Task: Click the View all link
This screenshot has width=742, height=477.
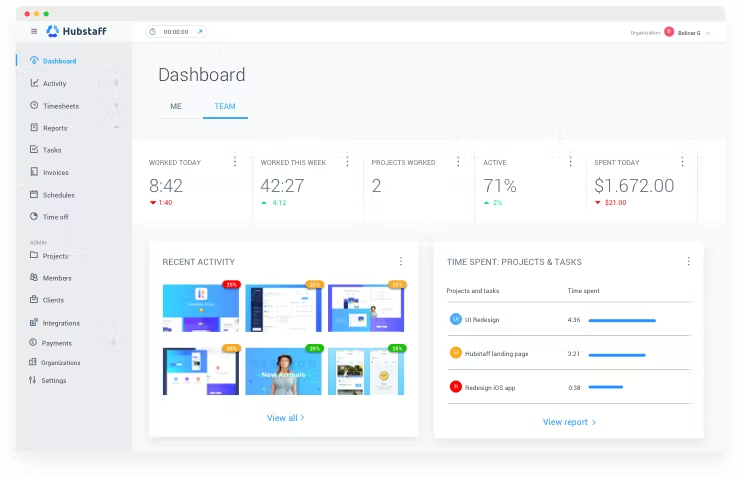Action: [x=285, y=418]
